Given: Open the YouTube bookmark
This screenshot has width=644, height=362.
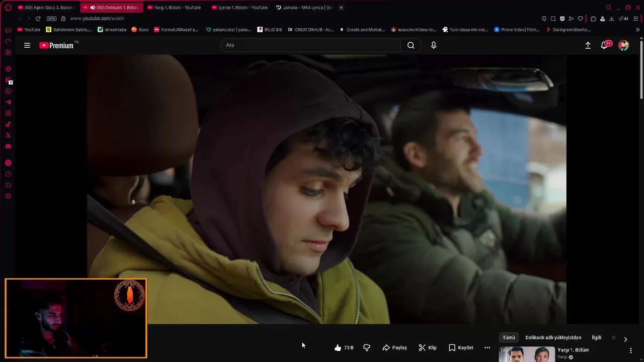Looking at the screenshot, I should (29, 30).
